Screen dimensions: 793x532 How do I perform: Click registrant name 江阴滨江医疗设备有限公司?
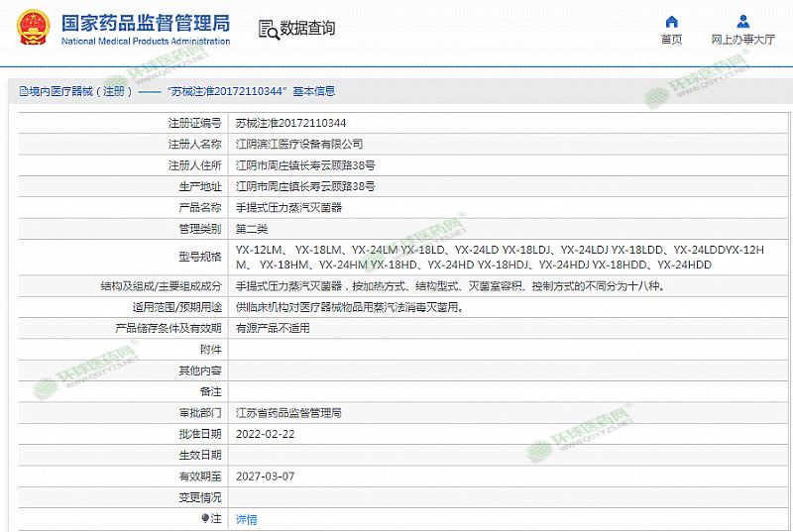click(299, 144)
